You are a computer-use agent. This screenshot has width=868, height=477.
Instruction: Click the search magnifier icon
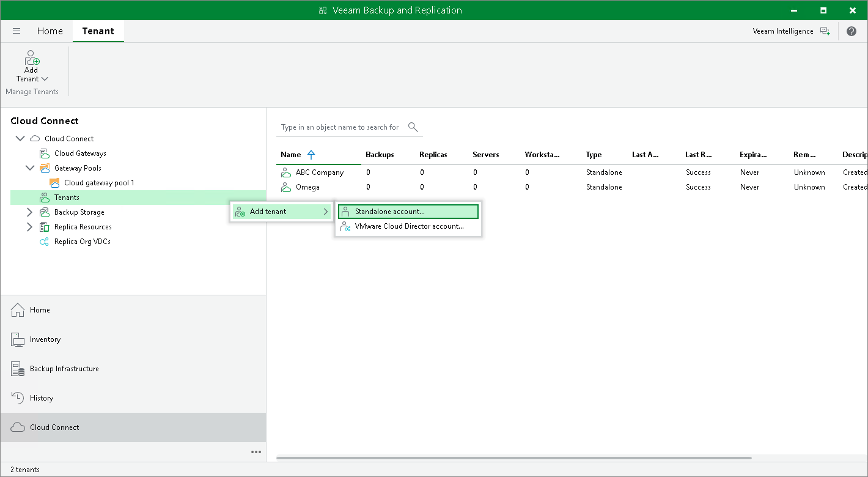tap(413, 127)
